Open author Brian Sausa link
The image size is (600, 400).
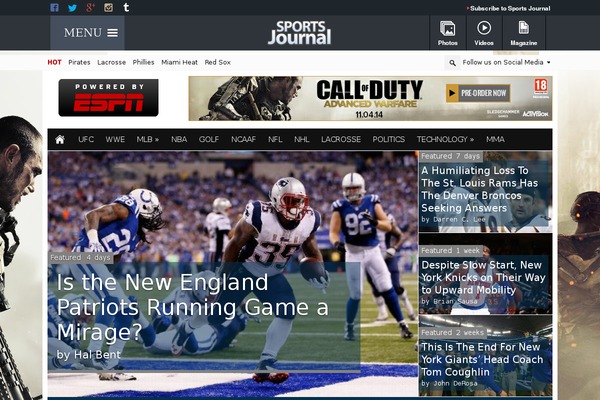click(455, 302)
